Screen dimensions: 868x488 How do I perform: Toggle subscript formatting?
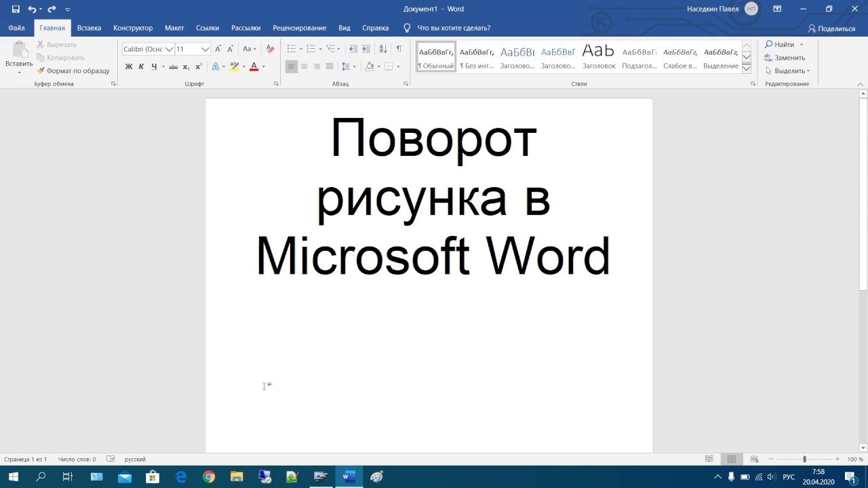tap(186, 66)
